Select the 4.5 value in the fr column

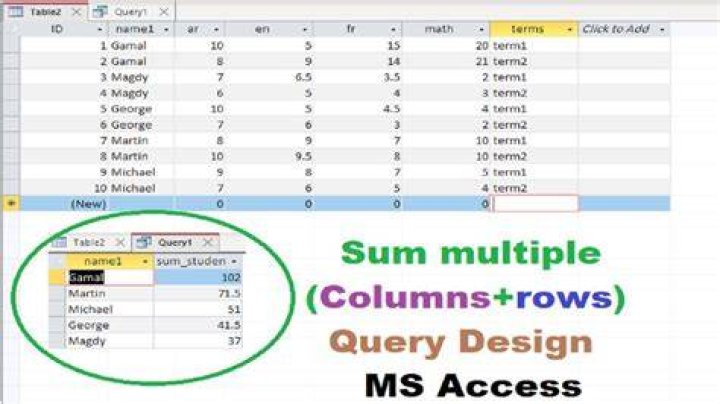(392, 109)
